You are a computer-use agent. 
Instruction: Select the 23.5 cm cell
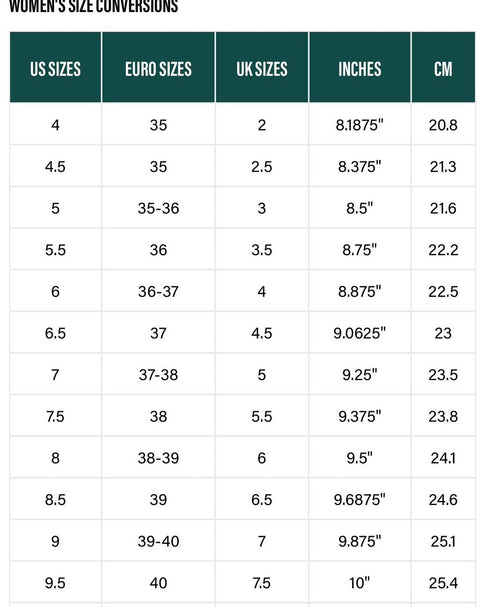443,374
